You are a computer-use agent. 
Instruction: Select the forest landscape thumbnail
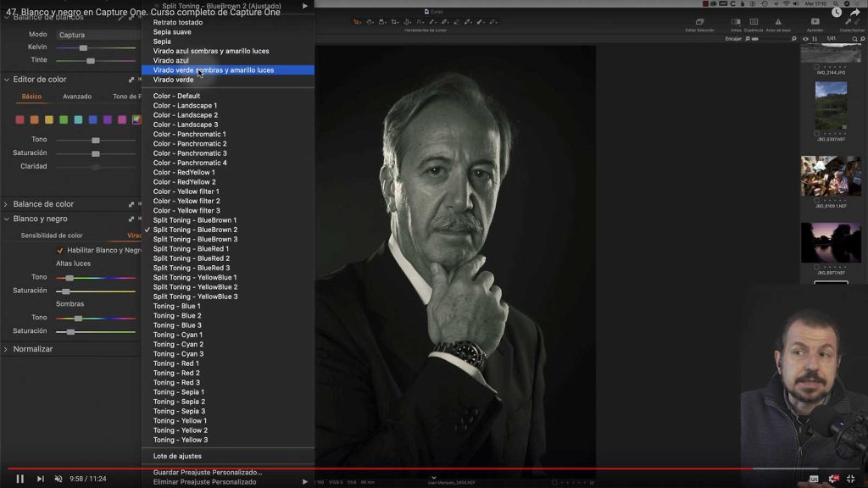click(831, 106)
